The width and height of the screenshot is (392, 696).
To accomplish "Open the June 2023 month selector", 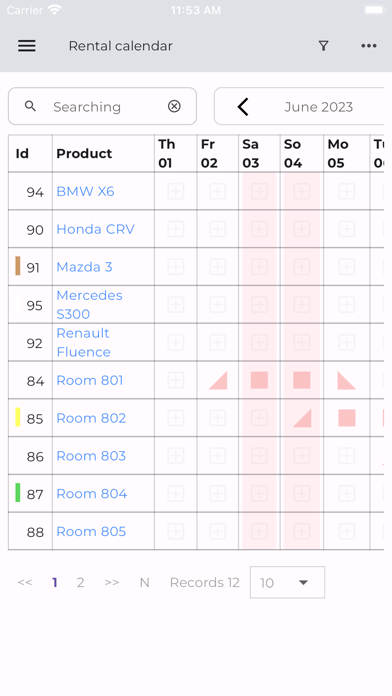I will click(x=319, y=107).
